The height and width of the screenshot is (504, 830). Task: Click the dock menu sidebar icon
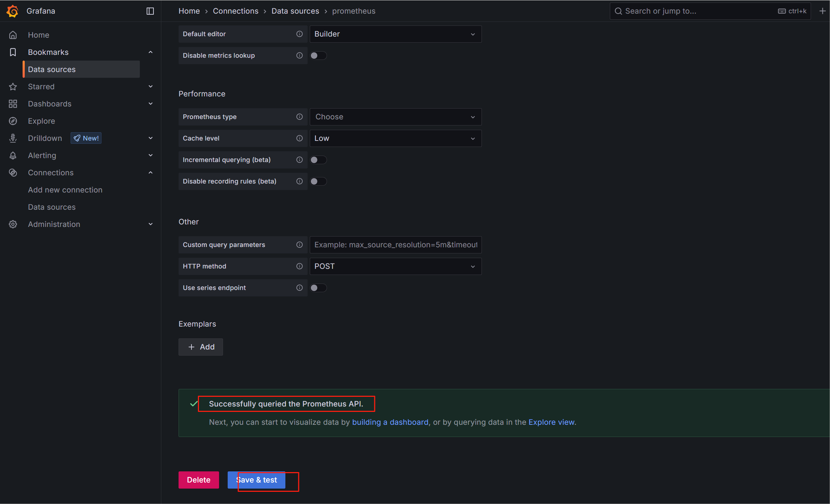150,11
